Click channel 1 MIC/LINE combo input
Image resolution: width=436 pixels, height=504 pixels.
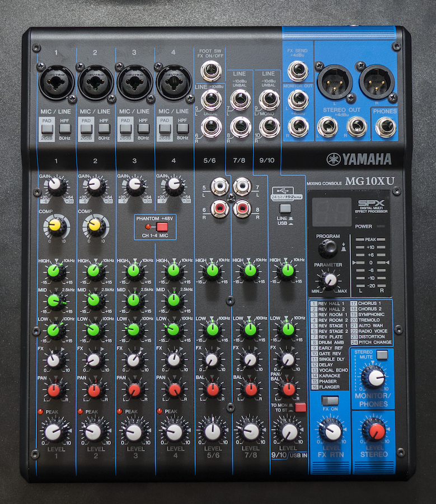[56, 82]
